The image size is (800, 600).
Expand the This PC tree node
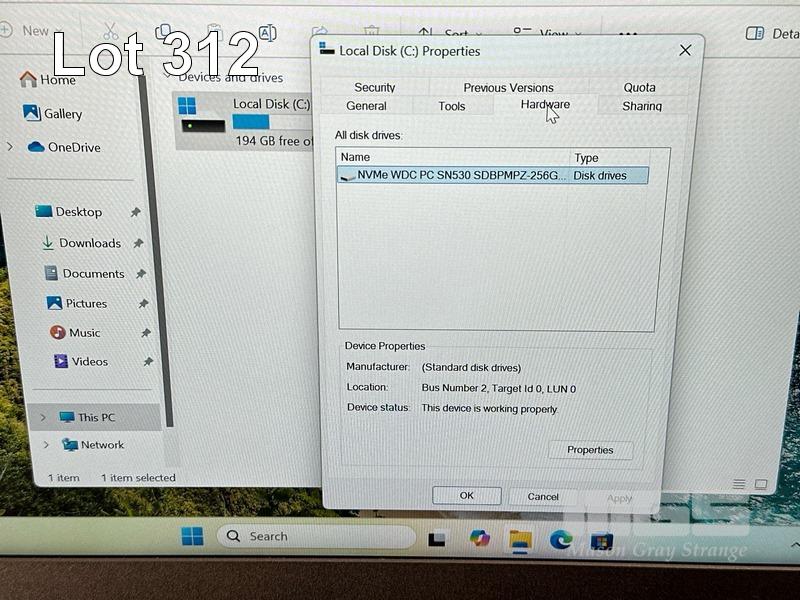[44, 417]
